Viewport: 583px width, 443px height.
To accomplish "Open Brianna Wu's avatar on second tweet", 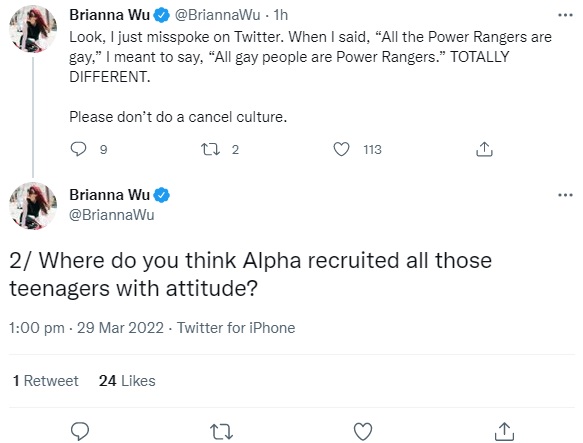I will pos(33,206).
